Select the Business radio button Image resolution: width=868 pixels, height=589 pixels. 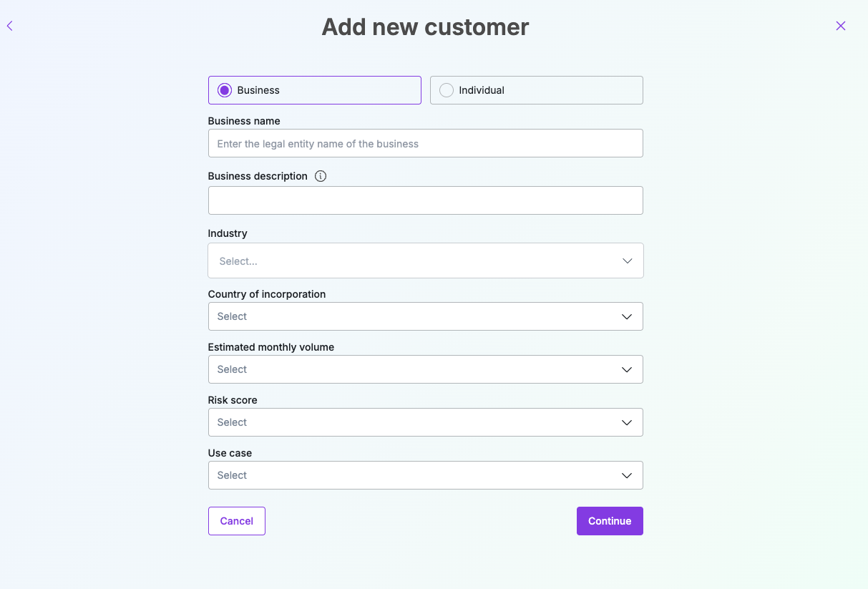click(x=225, y=90)
